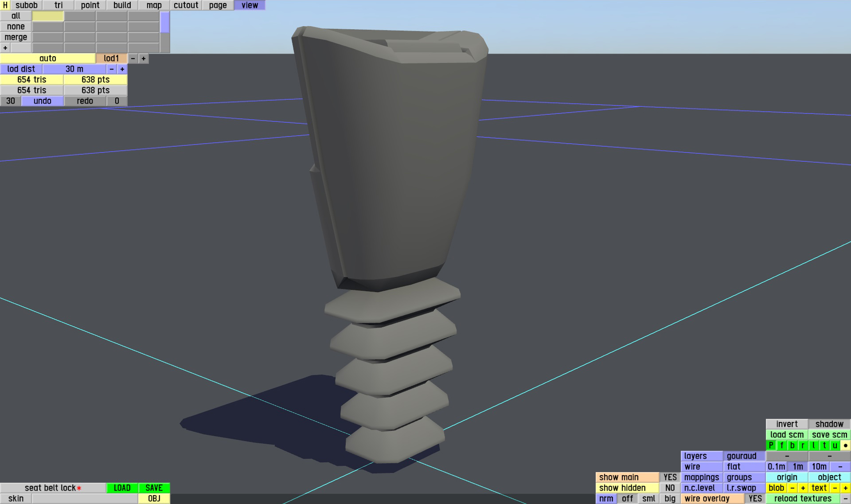Select the 'f' front view button
This screenshot has width=851, height=504.
[781, 445]
